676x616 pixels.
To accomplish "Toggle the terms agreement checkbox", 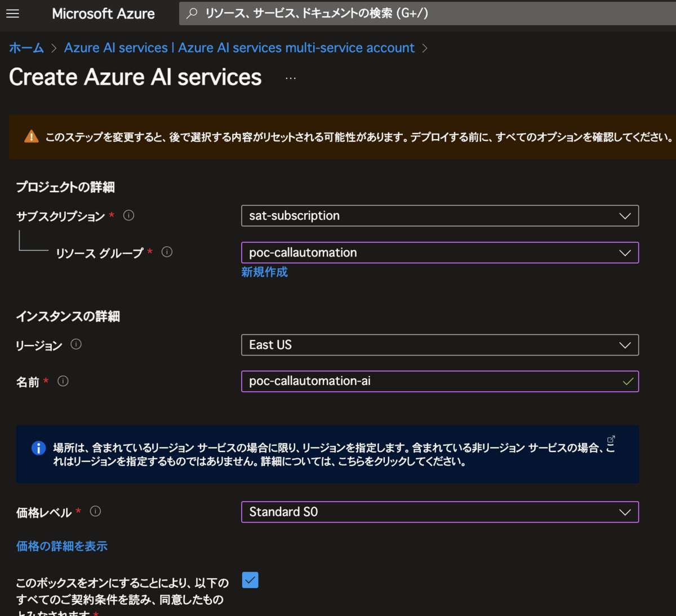I will coord(250,580).
